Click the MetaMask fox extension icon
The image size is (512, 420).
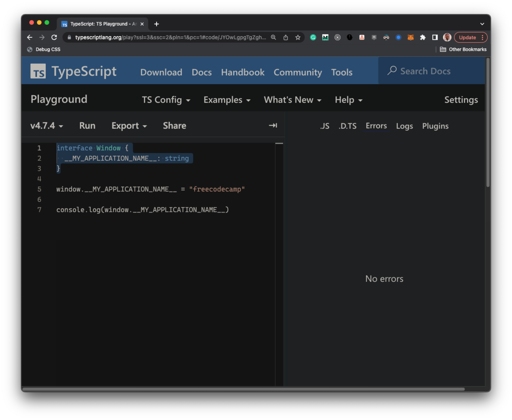410,38
